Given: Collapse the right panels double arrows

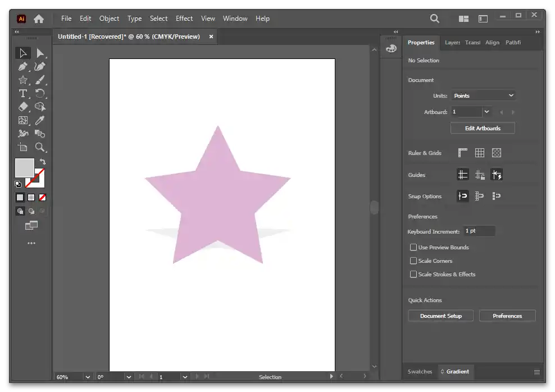Looking at the screenshot, I should pyautogui.click(x=538, y=32).
